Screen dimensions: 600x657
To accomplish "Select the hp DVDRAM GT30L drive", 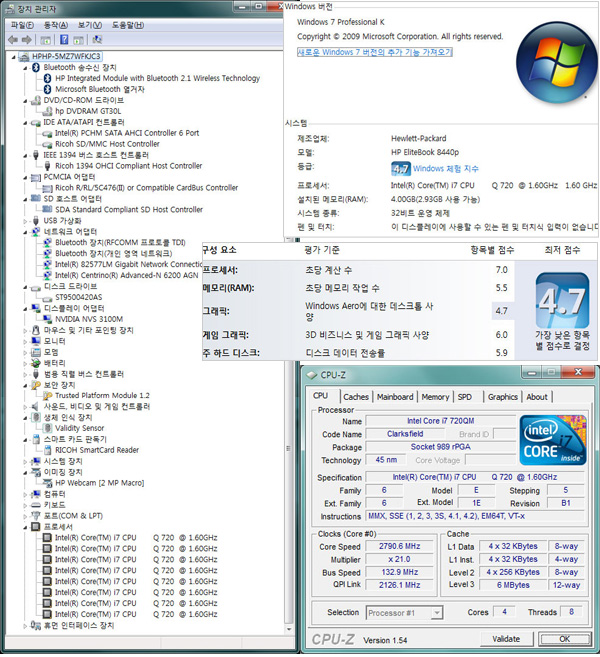I will tap(88, 111).
